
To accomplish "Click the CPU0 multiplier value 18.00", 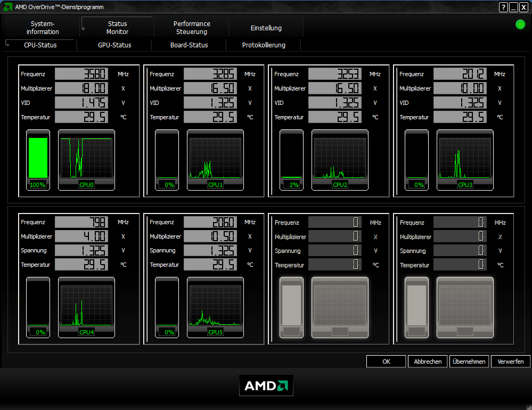I will coord(81,88).
